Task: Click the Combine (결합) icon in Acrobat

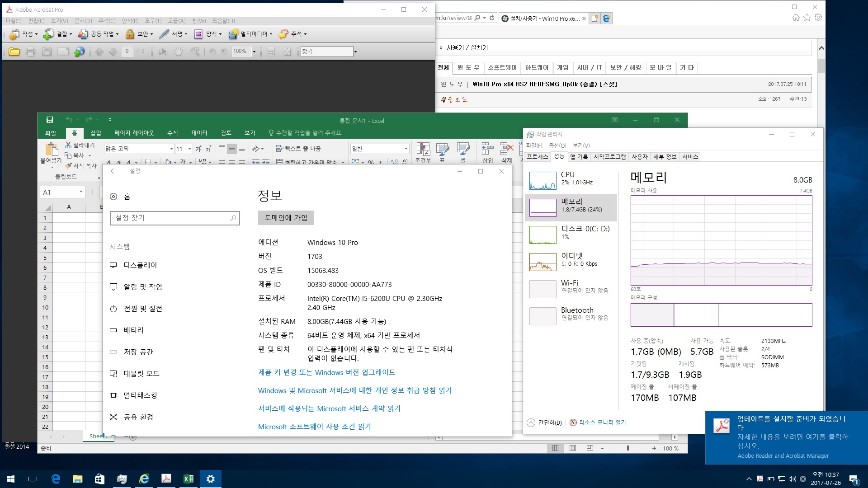Action: [48, 34]
